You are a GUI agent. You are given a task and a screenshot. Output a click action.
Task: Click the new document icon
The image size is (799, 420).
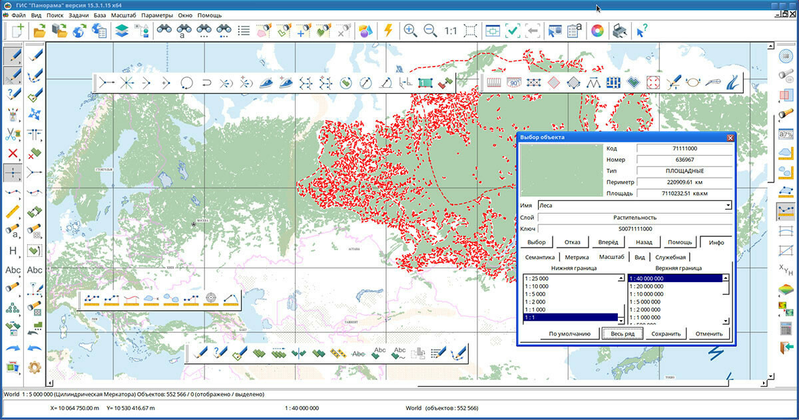(16, 31)
